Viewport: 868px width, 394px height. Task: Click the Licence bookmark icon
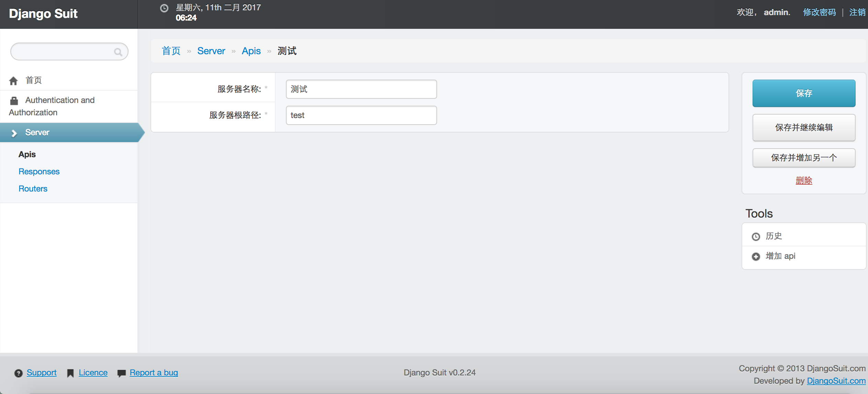tap(71, 372)
